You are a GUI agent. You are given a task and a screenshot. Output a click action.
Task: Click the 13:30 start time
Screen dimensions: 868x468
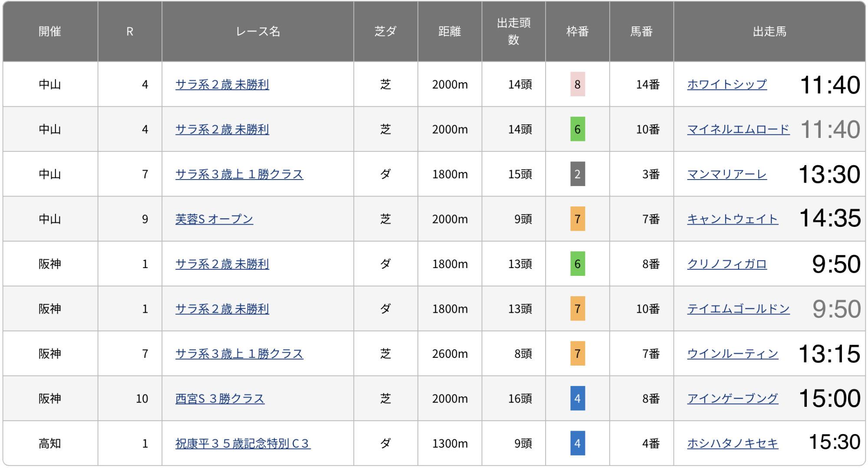pos(829,174)
